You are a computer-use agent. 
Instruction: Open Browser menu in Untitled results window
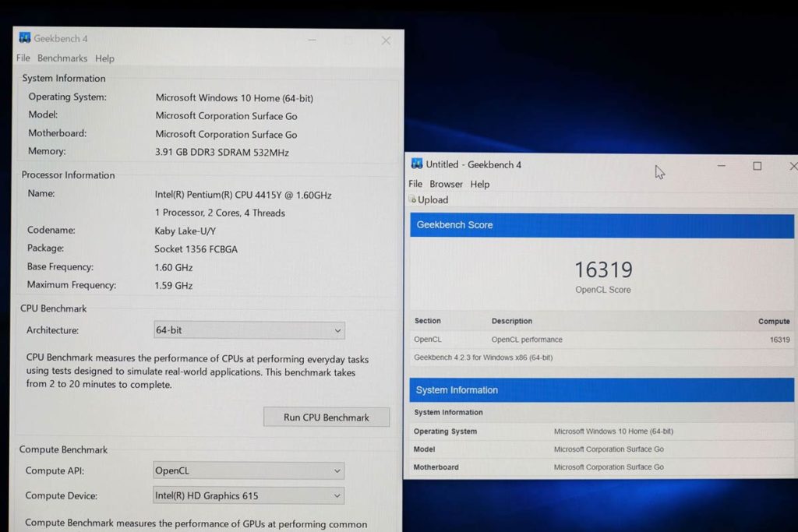446,184
